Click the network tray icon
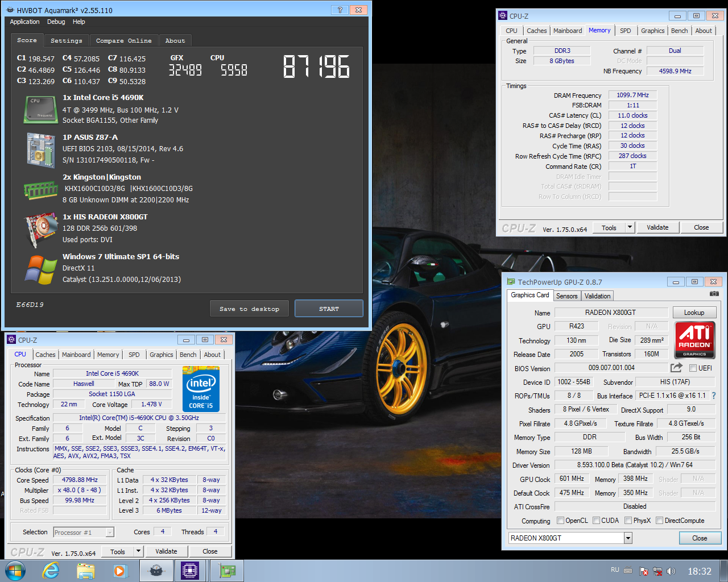 pos(657,571)
